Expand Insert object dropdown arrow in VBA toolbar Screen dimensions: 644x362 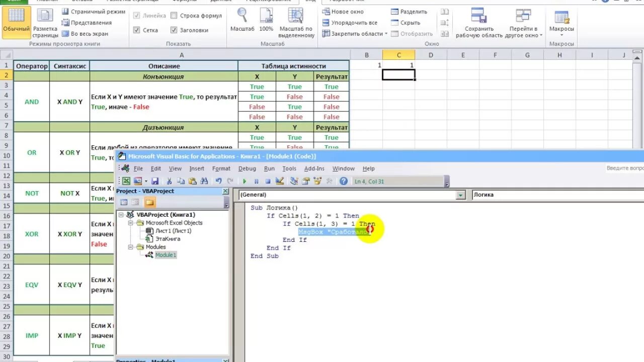pyautogui.click(x=146, y=181)
